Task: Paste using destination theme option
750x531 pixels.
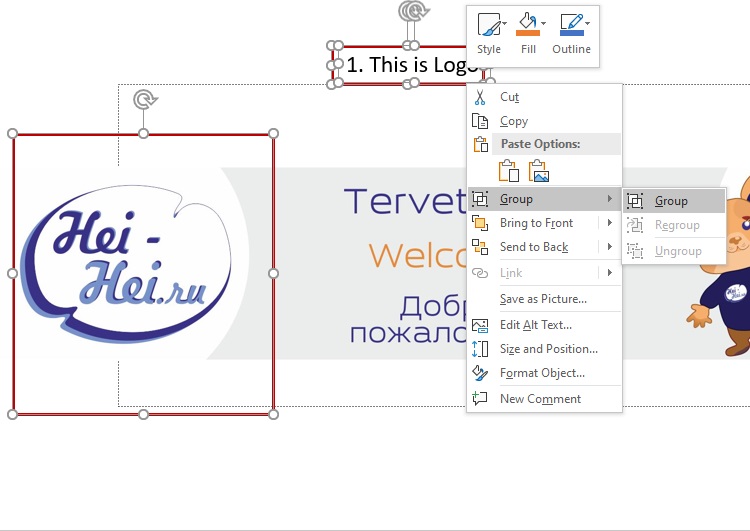Action: click(508, 171)
